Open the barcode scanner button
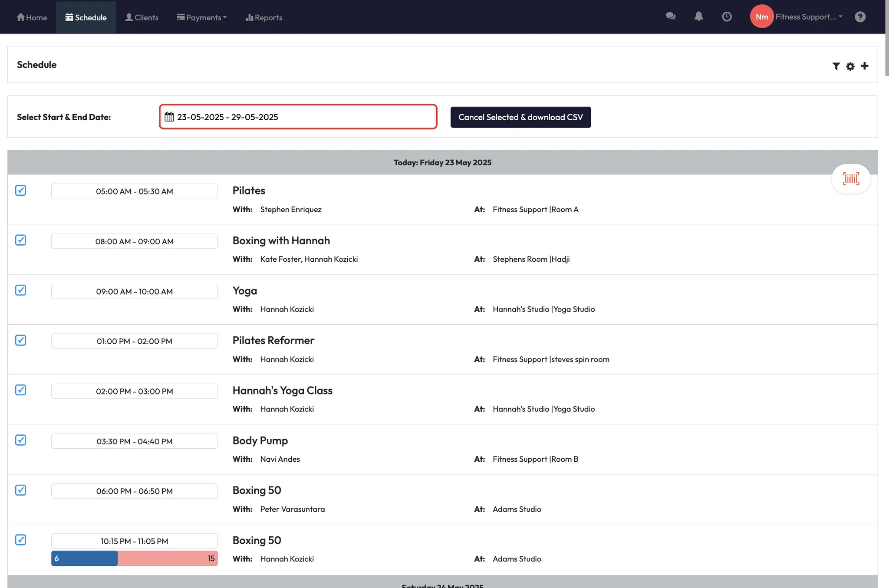This screenshot has height=588, width=889. click(x=850, y=178)
